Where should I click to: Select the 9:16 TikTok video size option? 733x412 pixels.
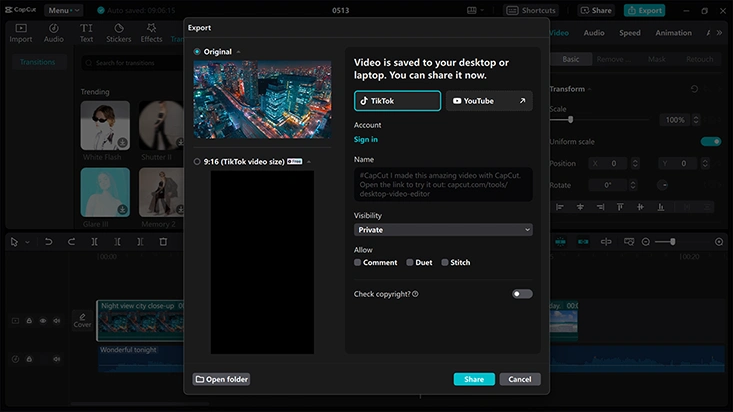(197, 161)
